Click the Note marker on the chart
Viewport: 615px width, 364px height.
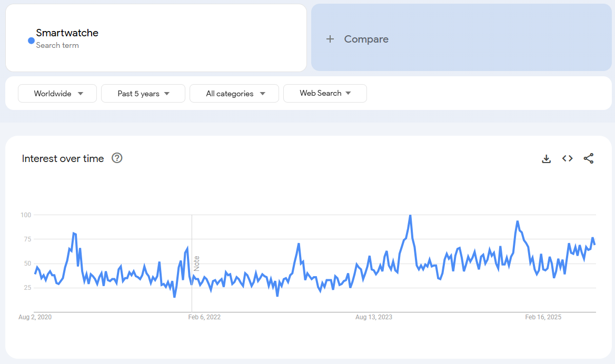(x=196, y=263)
